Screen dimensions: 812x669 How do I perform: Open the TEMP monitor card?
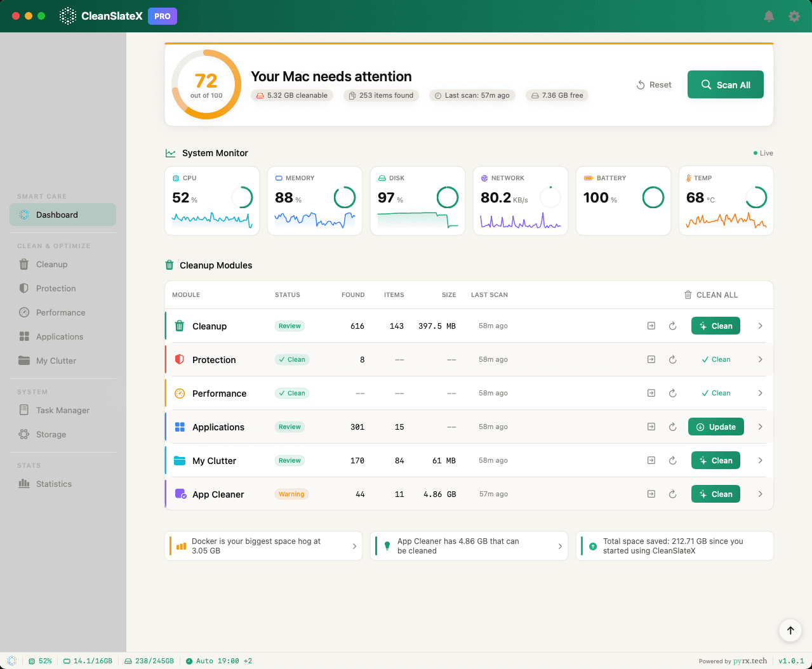coord(726,201)
